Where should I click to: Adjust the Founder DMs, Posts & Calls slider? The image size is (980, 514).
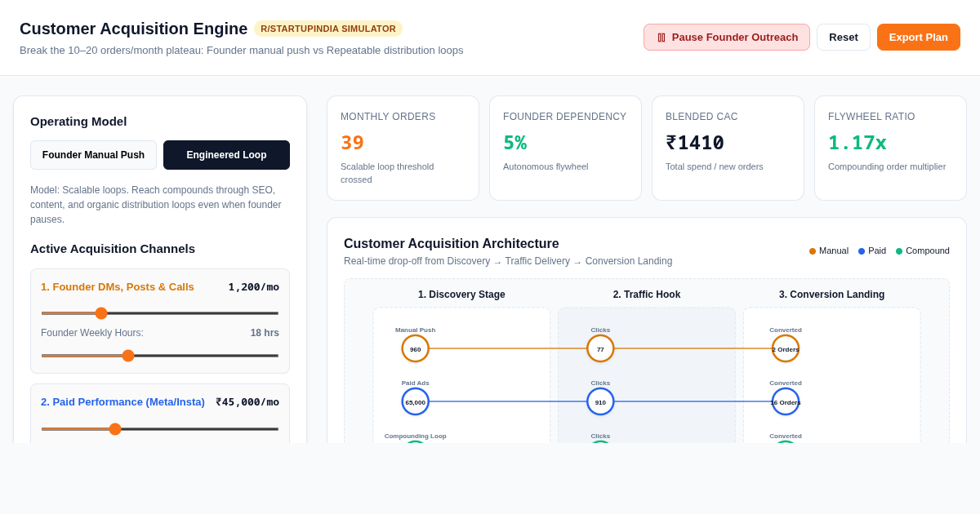(x=160, y=313)
